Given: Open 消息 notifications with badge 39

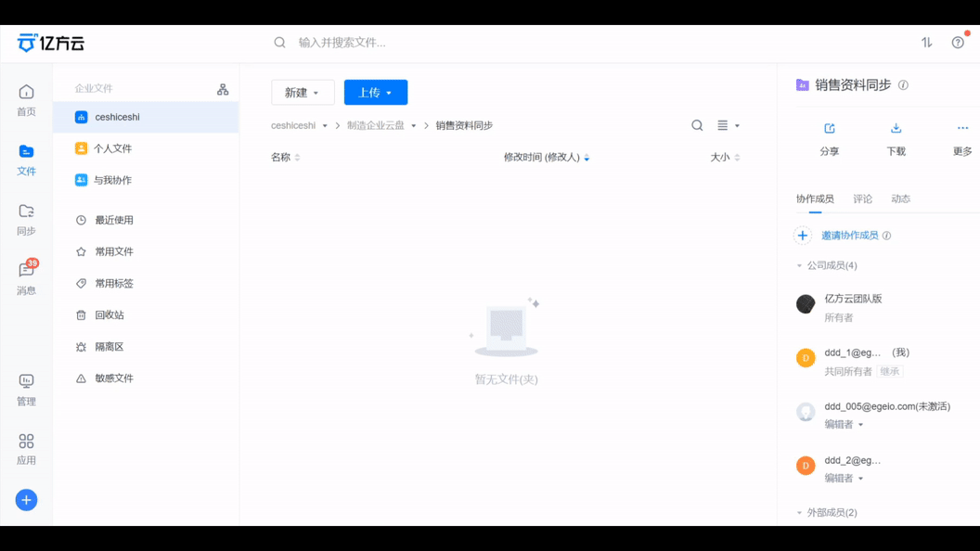Looking at the screenshot, I should click(26, 279).
